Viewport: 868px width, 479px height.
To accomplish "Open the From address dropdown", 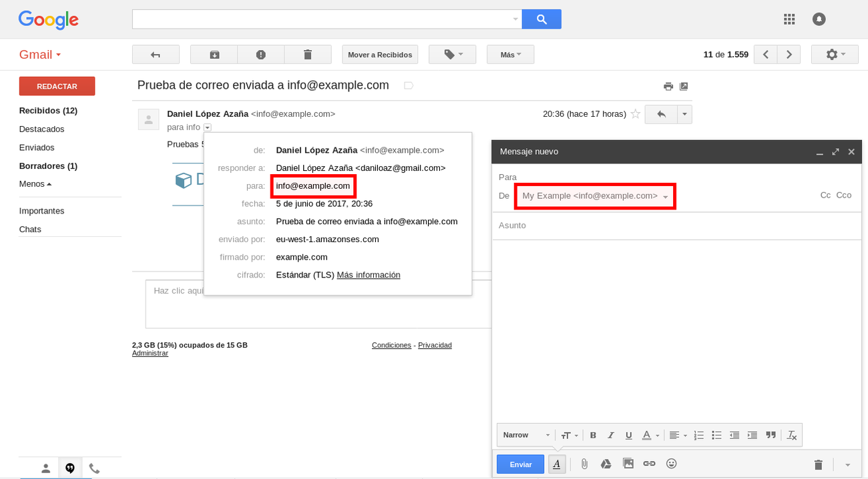I will [666, 196].
